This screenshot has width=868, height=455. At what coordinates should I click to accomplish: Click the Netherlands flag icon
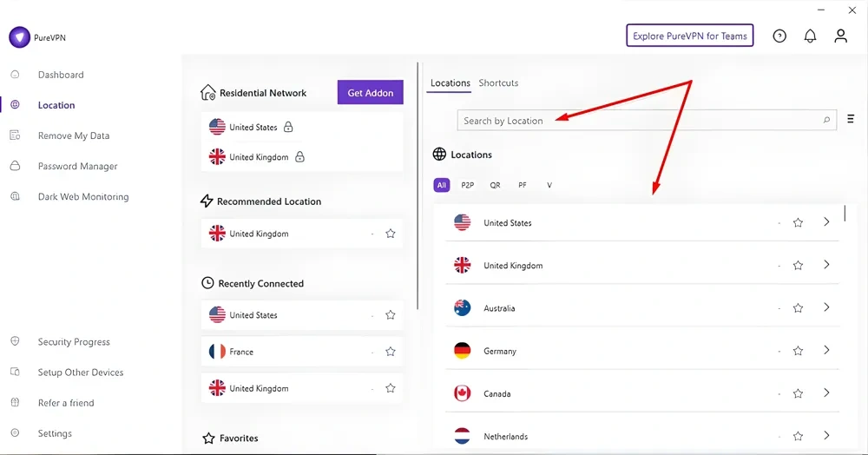(x=463, y=436)
